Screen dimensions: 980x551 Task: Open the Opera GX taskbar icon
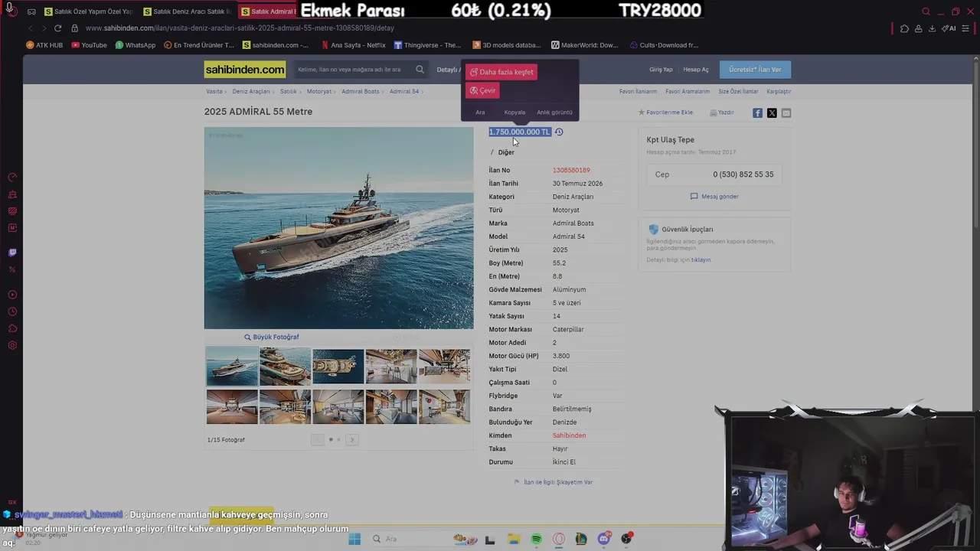(x=559, y=539)
